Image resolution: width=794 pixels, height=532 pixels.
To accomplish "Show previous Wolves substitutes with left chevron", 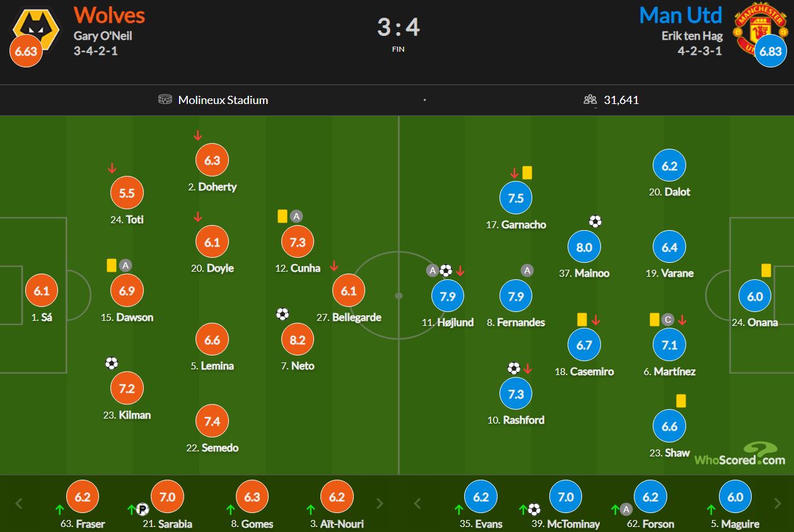I will 19,503.
